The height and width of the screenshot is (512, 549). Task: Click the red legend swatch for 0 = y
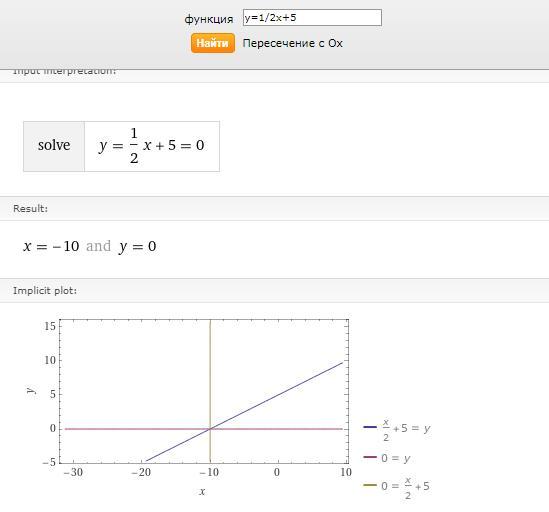pos(370,457)
